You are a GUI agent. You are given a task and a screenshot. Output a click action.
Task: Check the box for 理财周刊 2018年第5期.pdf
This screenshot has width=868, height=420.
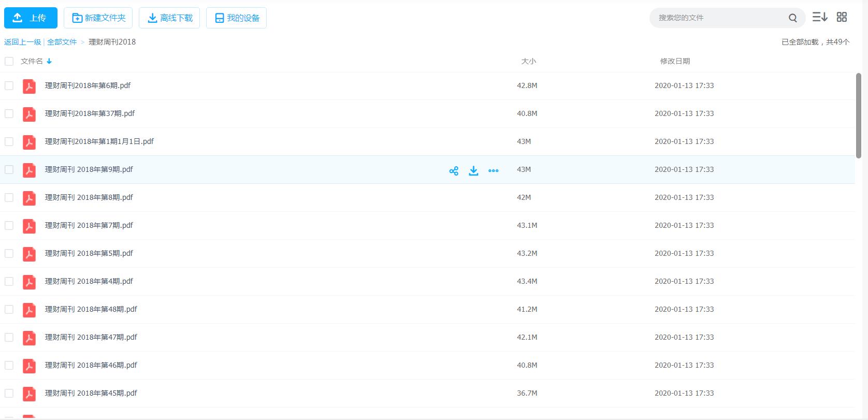9,253
